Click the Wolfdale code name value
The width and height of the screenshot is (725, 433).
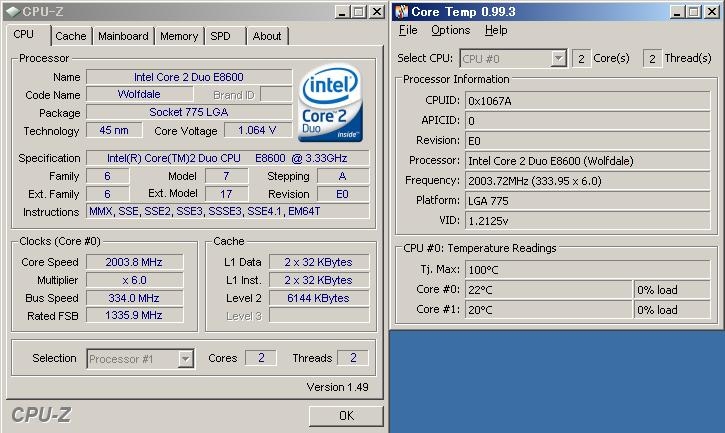coord(139,94)
